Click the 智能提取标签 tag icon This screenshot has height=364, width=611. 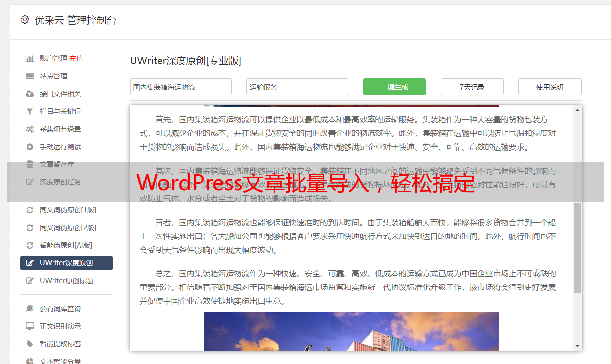point(30,344)
